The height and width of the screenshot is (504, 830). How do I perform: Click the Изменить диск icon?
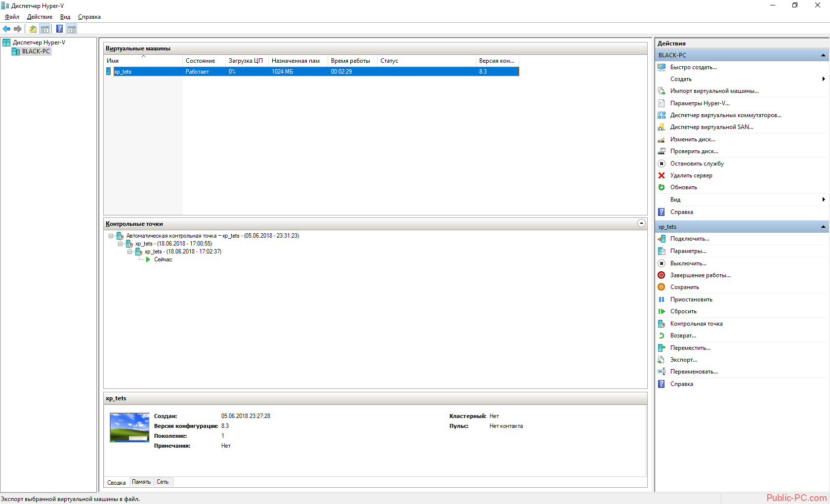click(662, 139)
